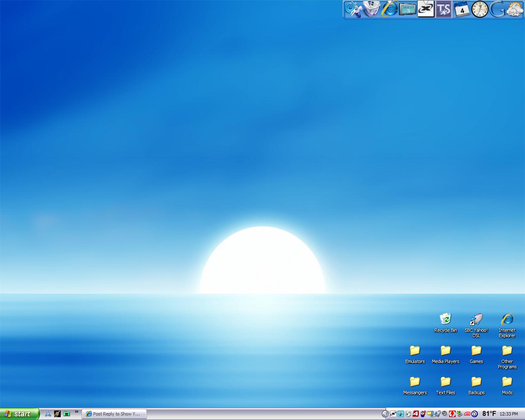
Task: Click the ATI icon in system tray
Action: tap(467, 414)
